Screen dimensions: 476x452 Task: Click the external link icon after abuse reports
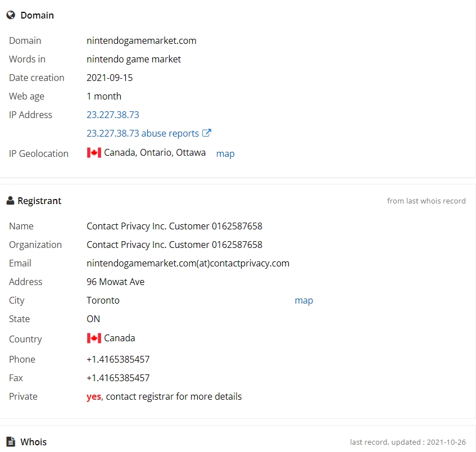[207, 133]
